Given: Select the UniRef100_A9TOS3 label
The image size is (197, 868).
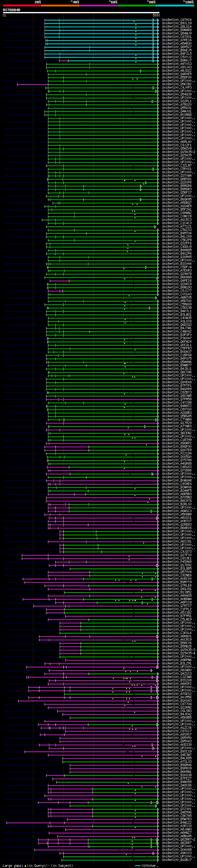Looking at the screenshot, I should coord(177,64).
